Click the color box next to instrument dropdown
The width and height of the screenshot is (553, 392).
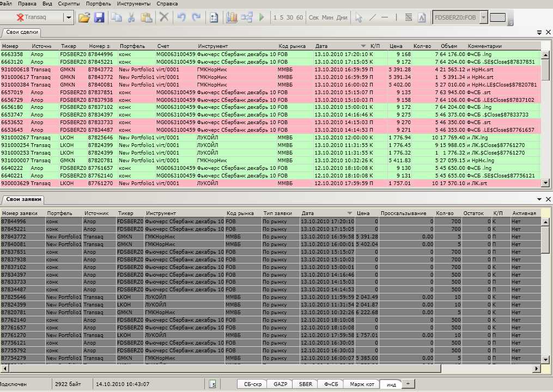[x=497, y=17]
